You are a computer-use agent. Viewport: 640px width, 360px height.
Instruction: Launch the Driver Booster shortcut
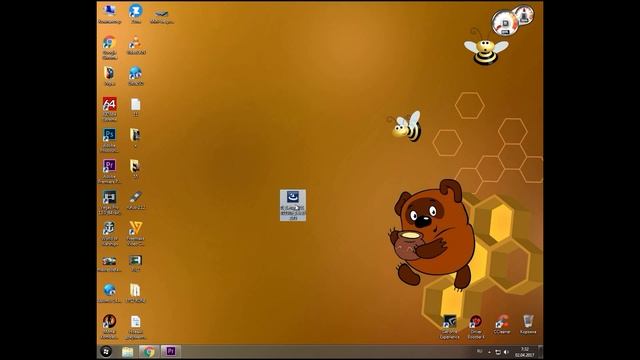tap(476, 326)
